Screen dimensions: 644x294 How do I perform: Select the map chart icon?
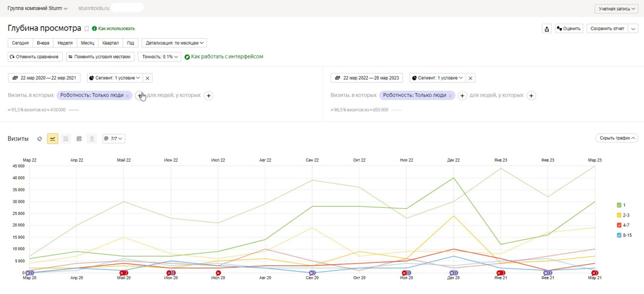(92, 138)
